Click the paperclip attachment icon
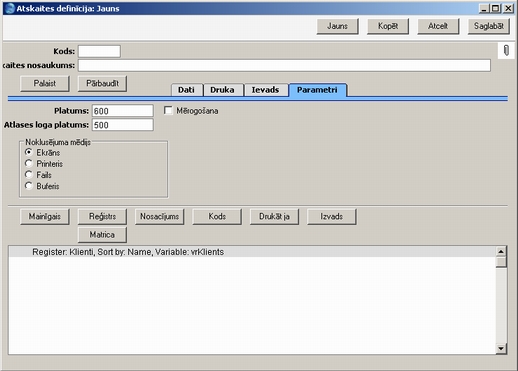The image size is (518, 371). [506, 51]
